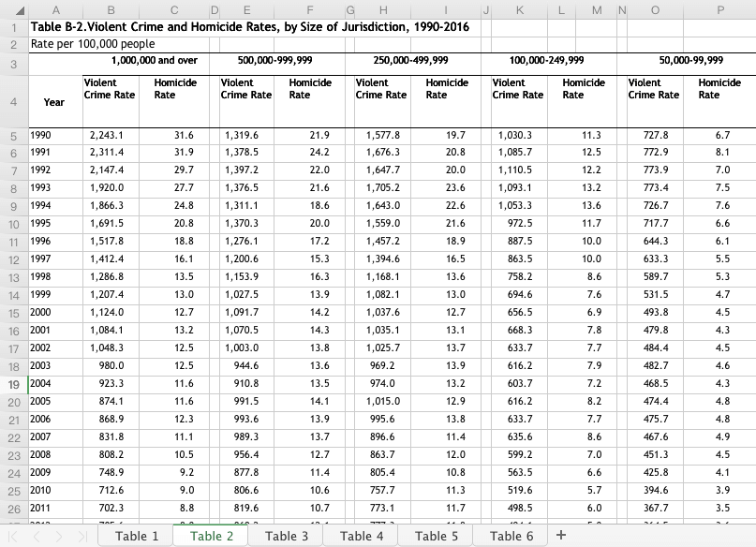Screen dimensions: 756x547
Task: Click the last-sheet navigation arrow
Action: point(82,536)
